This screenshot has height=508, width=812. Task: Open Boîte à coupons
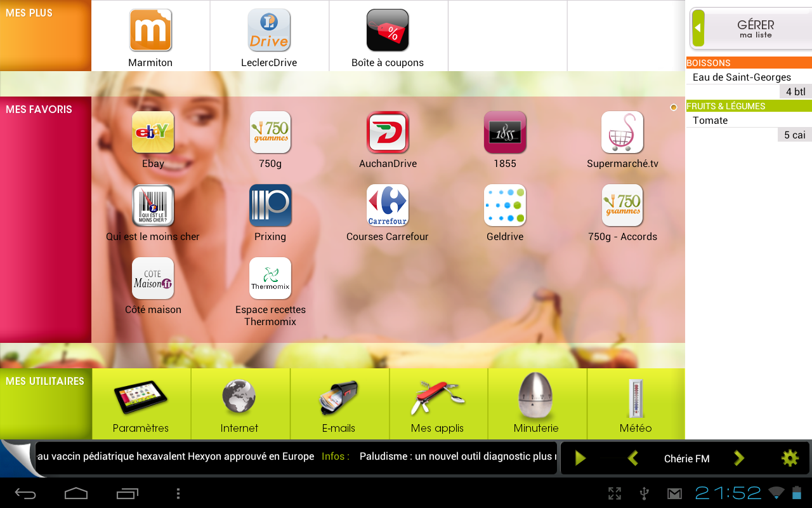388,30
